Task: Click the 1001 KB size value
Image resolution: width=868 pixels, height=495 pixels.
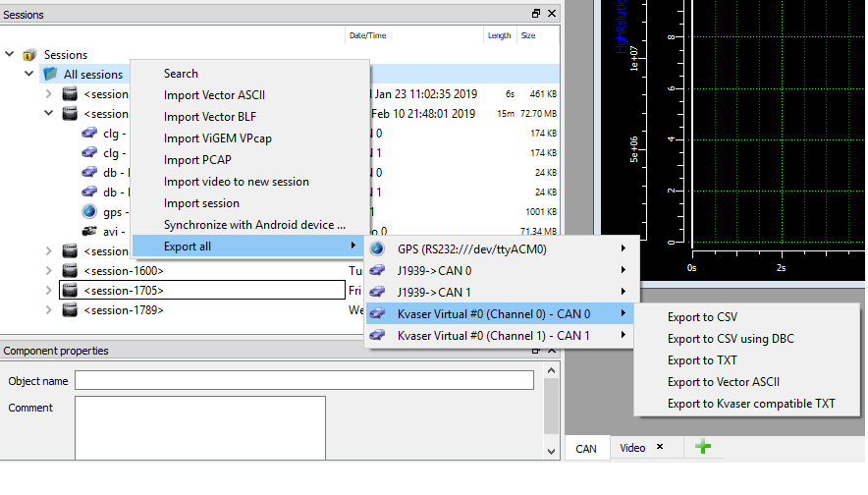Action: [x=541, y=211]
